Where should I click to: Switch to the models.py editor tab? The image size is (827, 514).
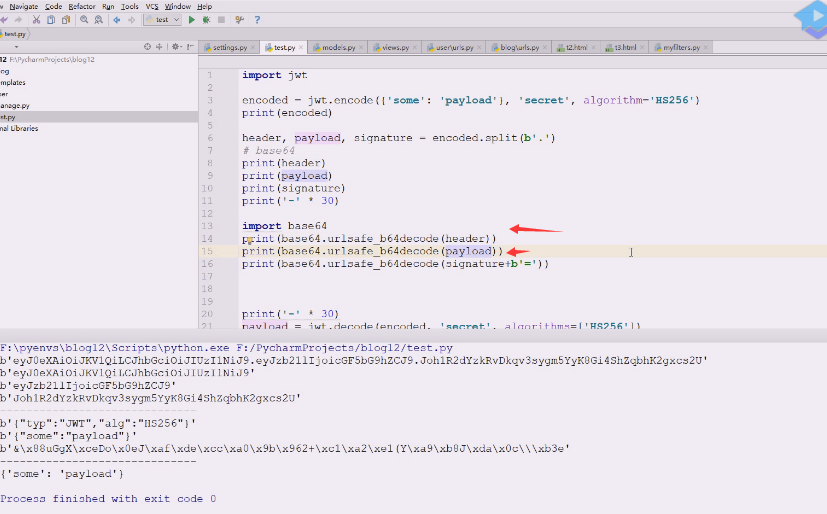338,47
